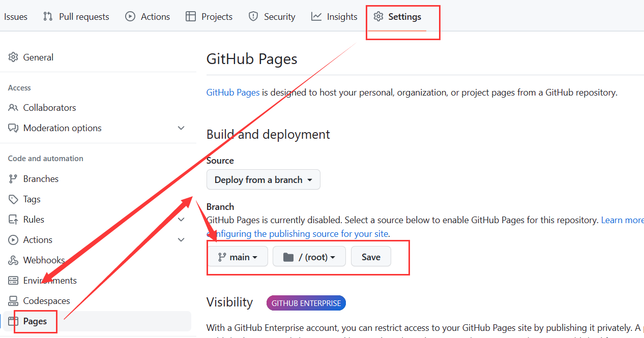
Task: Switch to the Settings tab
Action: click(397, 17)
